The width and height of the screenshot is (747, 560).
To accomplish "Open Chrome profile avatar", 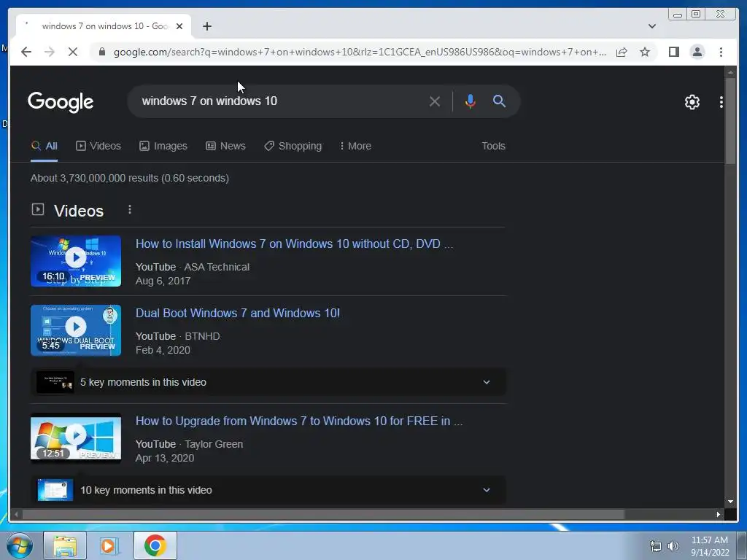I will (x=697, y=52).
